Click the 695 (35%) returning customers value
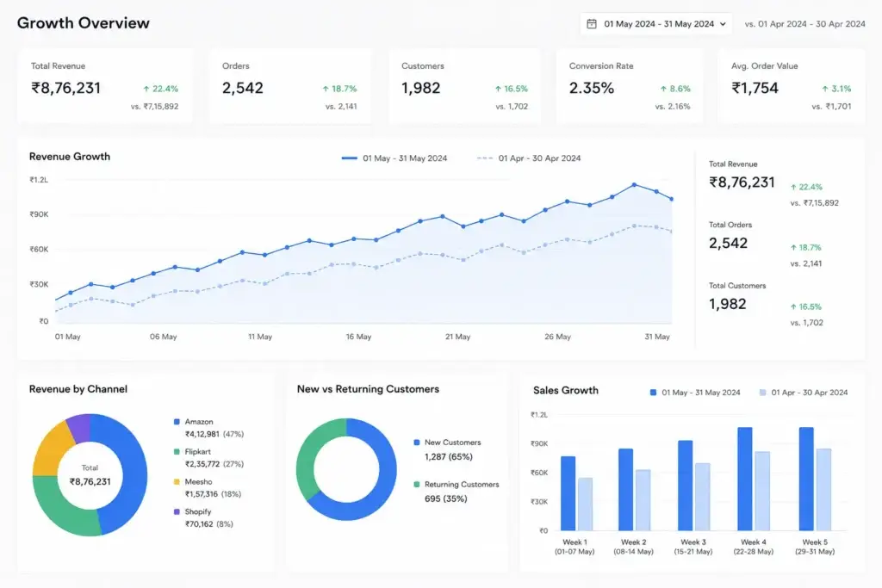882x588 pixels. (445, 498)
